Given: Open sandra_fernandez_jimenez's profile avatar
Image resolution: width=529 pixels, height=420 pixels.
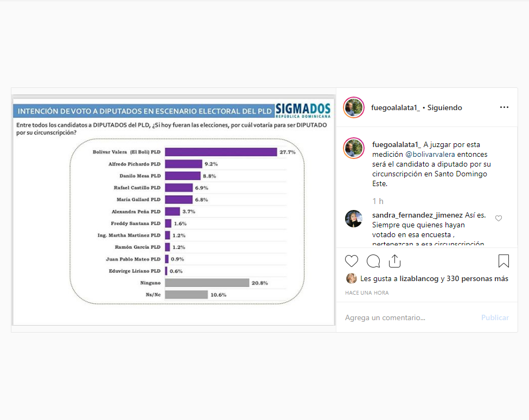Looking at the screenshot, I should [353, 218].
